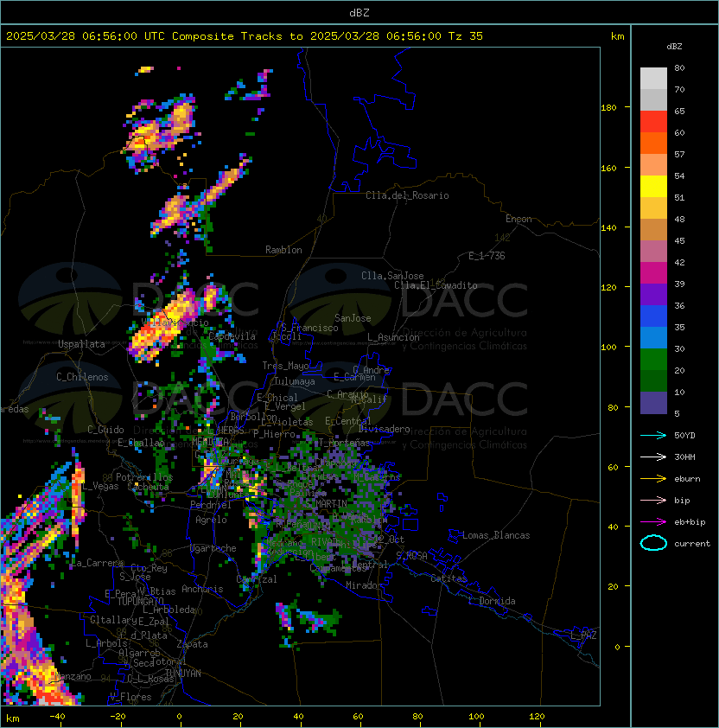
Task: Click the 'Tulumaya' place label
Action: coord(295,381)
